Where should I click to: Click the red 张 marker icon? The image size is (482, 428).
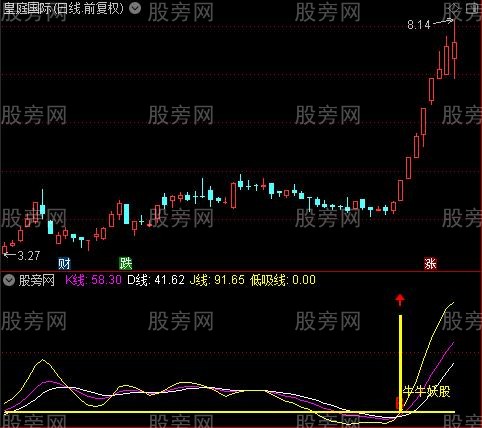430,264
